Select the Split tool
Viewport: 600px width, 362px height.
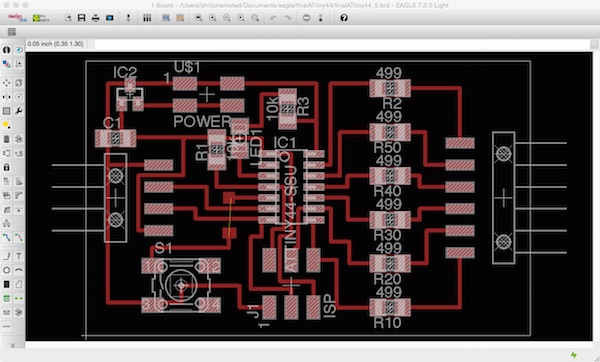[7, 210]
